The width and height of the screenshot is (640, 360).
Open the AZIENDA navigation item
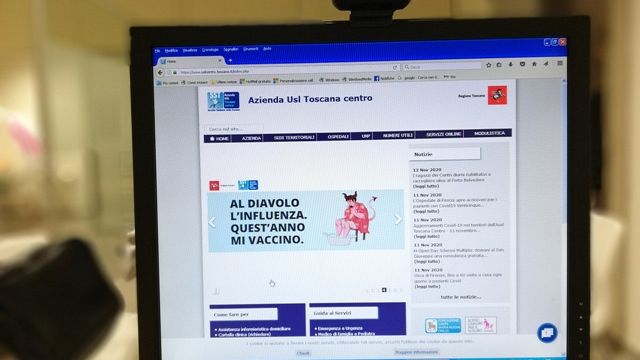click(251, 138)
